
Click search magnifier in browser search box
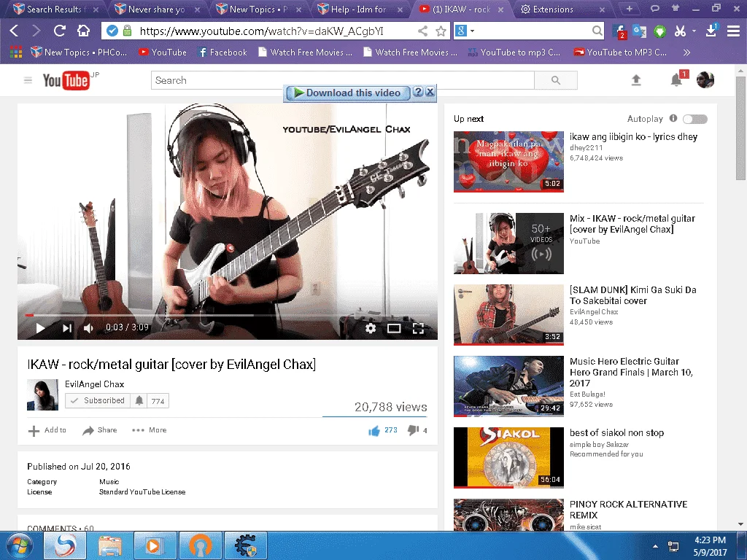pyautogui.click(x=597, y=31)
